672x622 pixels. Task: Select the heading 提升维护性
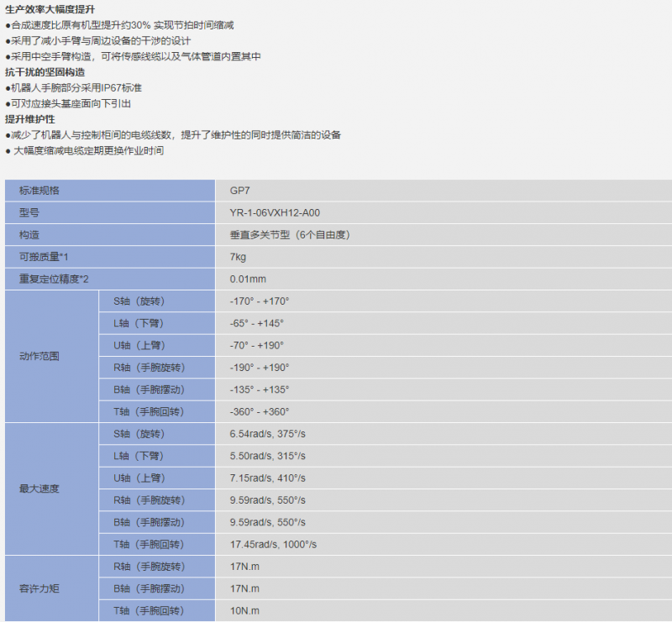(30, 119)
